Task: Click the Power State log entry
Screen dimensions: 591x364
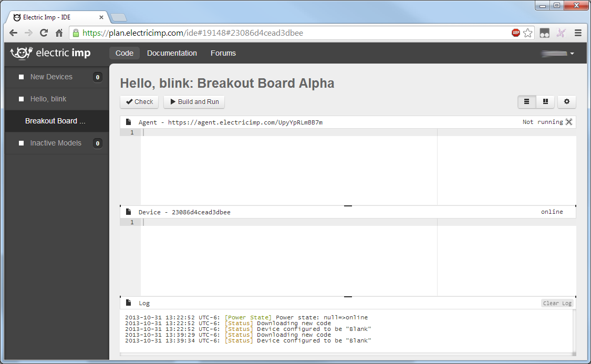Action: pyautogui.click(x=246, y=317)
